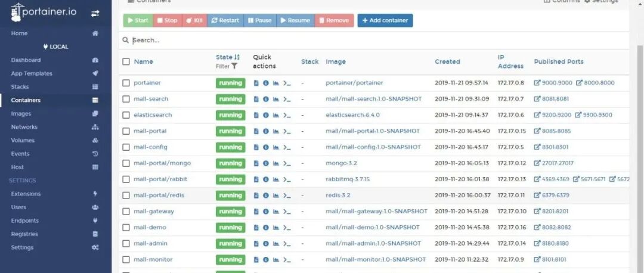Image resolution: width=644 pixels, height=273 pixels.
Task: Open published port 27017:27017 link
Action: coord(553,163)
